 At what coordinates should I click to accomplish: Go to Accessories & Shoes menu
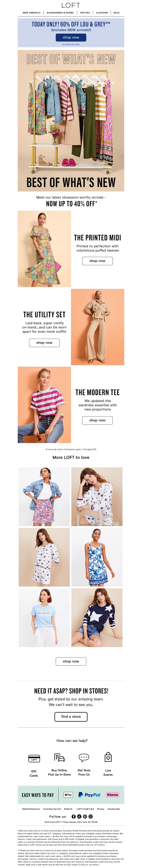(x=60, y=13)
